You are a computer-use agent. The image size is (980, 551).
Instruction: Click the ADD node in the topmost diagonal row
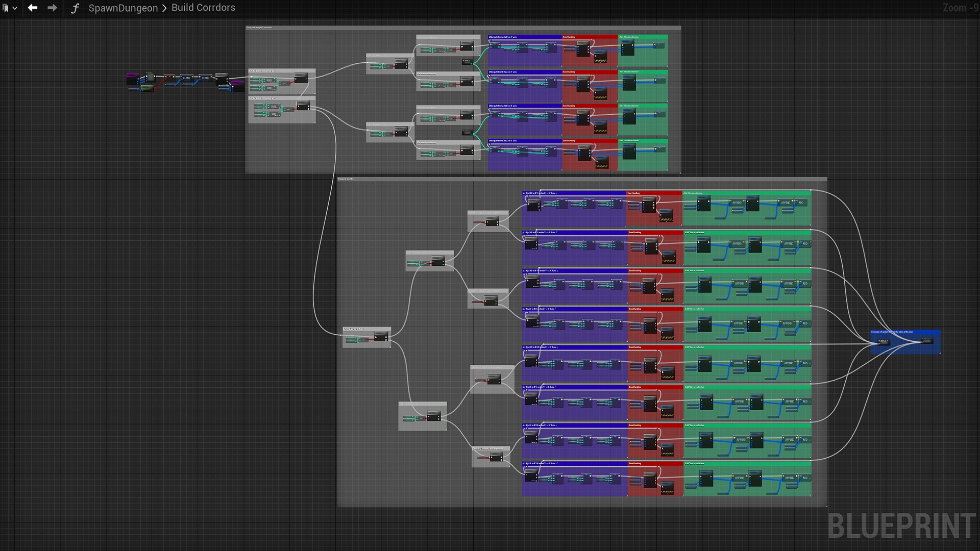click(801, 203)
